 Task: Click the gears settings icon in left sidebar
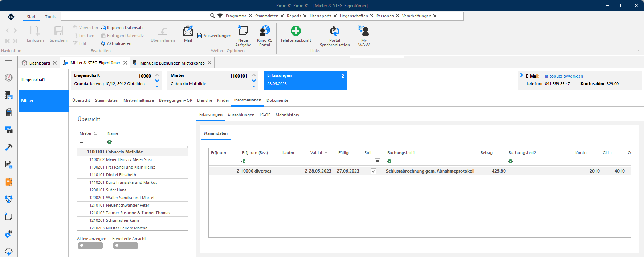coord(9,234)
